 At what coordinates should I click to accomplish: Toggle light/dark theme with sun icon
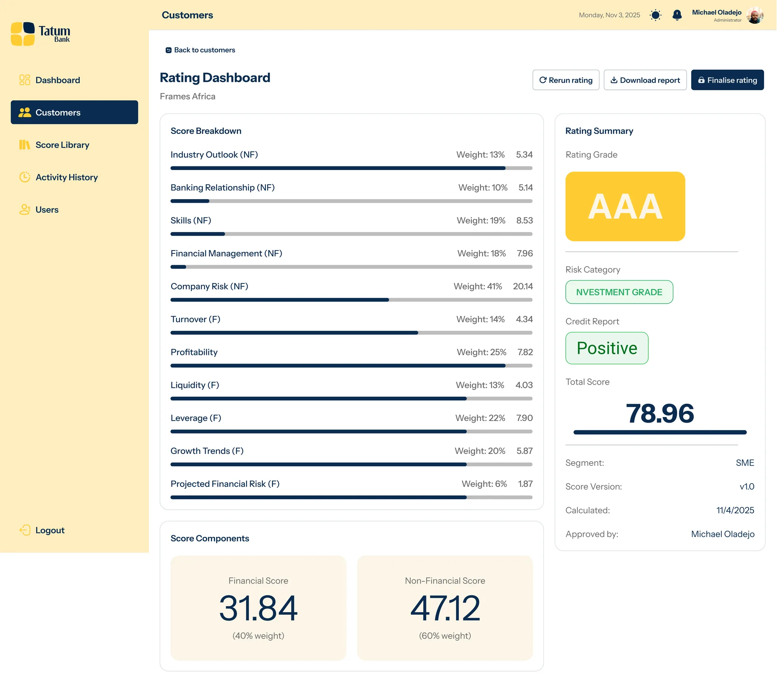coord(655,15)
